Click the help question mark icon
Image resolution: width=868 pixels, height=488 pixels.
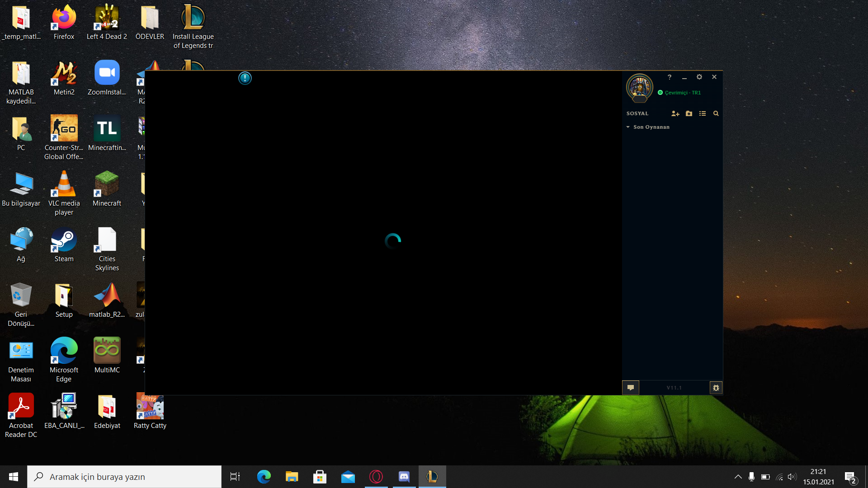click(x=669, y=77)
